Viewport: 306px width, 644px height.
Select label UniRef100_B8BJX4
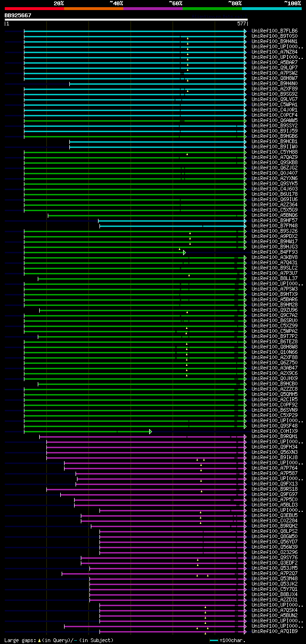[274, 594]
